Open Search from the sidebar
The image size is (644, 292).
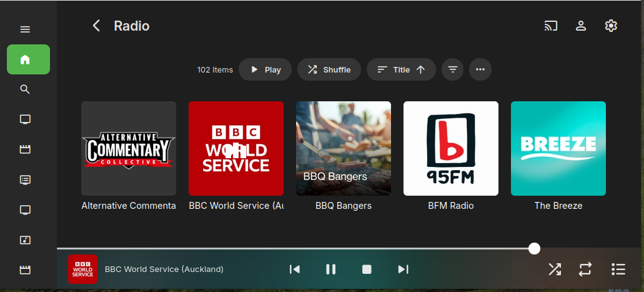[25, 89]
